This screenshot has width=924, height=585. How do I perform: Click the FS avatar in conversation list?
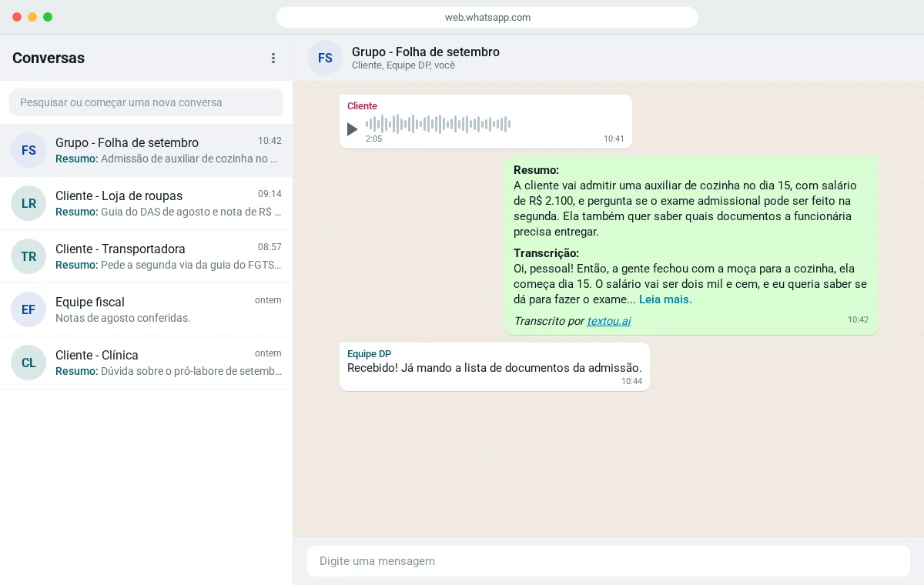(28, 150)
